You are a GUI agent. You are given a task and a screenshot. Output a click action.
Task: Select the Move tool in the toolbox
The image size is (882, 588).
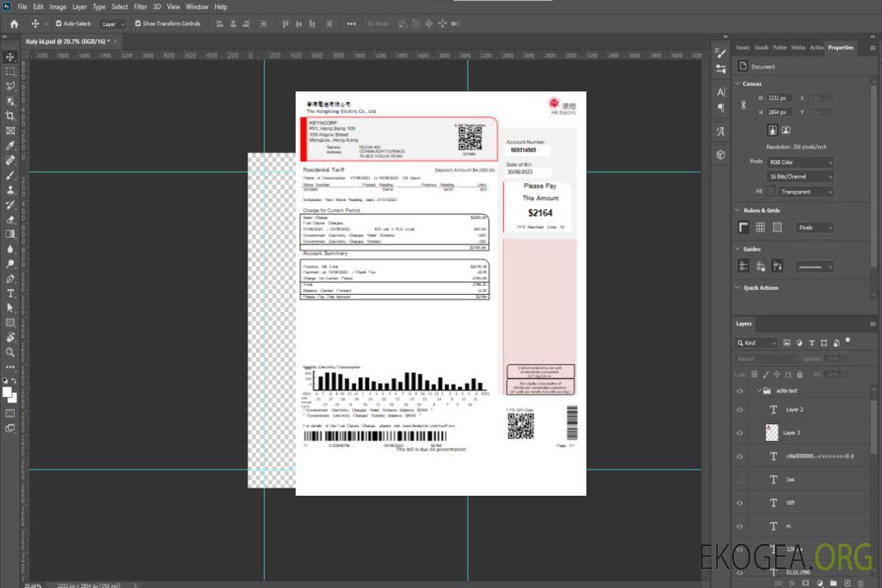tap(11, 56)
